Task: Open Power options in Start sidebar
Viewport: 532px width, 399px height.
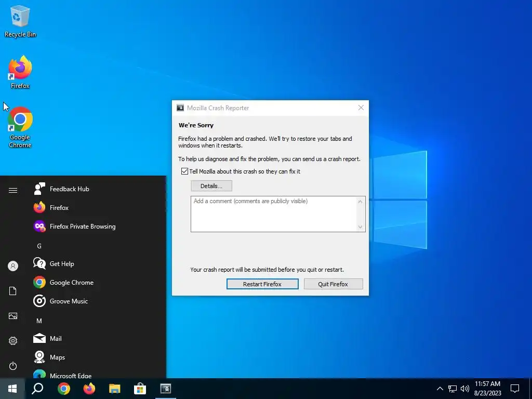Action: click(13, 366)
